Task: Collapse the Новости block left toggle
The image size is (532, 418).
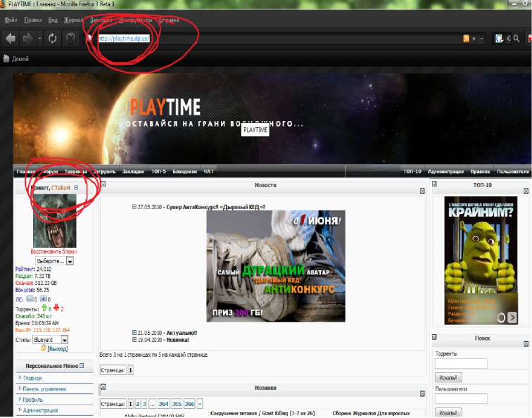Action: [x=103, y=184]
